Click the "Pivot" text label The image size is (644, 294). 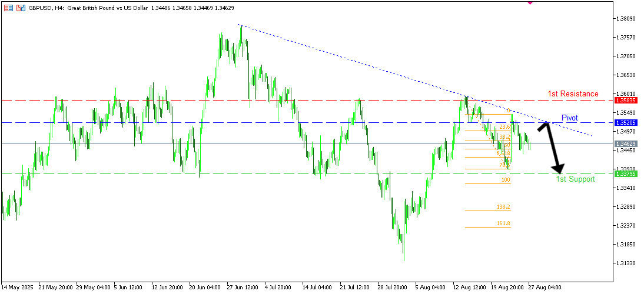570,118
